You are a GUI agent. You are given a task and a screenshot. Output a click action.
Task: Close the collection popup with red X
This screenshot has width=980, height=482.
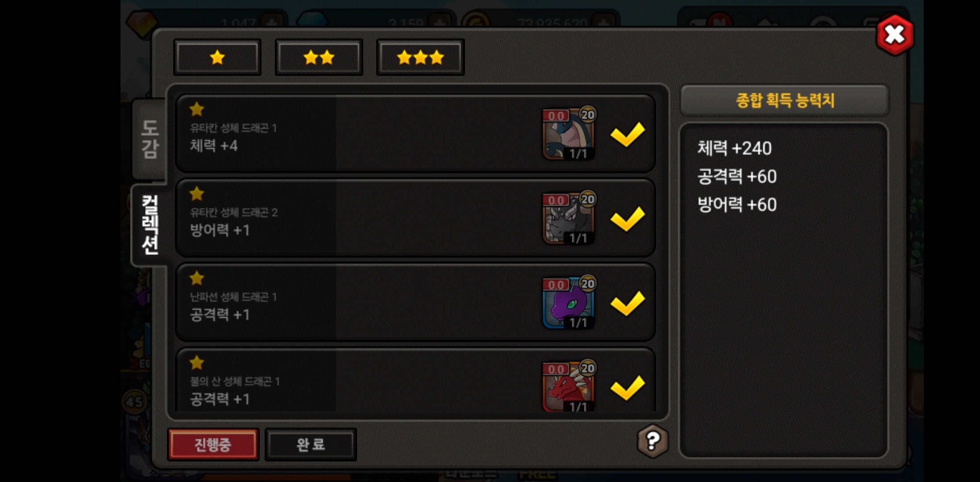pyautogui.click(x=894, y=35)
